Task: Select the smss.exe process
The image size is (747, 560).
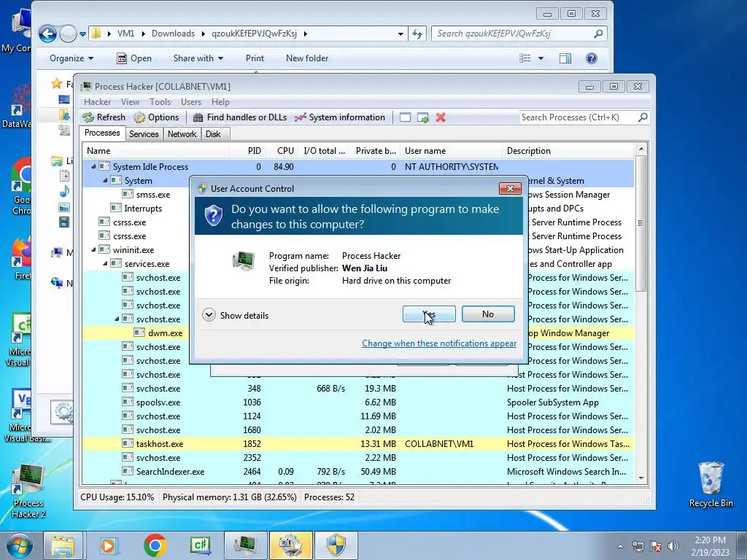Action: tap(357, 194)
